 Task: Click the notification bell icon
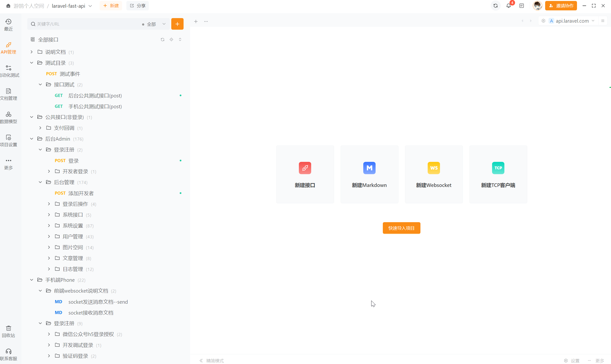(508, 6)
